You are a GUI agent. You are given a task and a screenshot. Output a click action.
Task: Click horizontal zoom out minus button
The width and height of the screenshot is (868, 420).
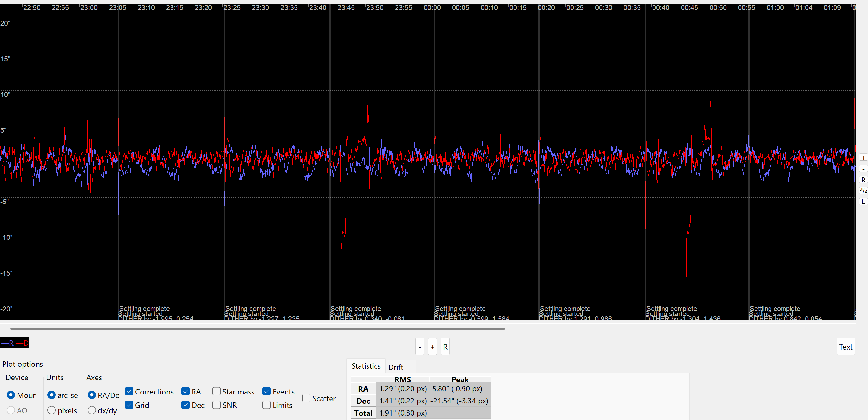(419, 347)
